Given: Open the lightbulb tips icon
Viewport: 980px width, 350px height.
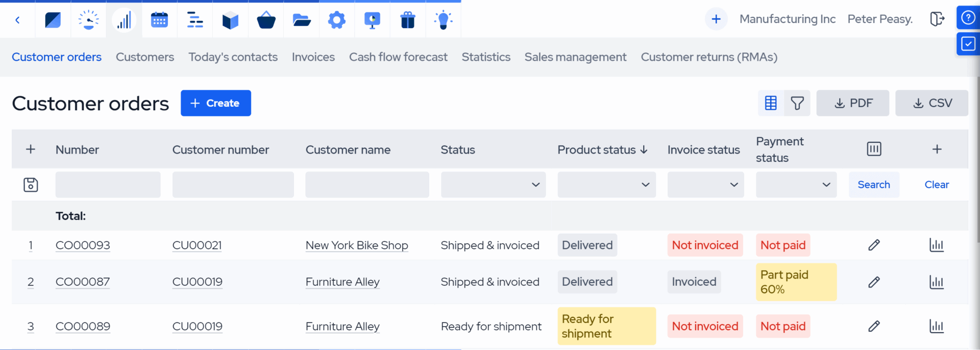Looking at the screenshot, I should (x=443, y=20).
